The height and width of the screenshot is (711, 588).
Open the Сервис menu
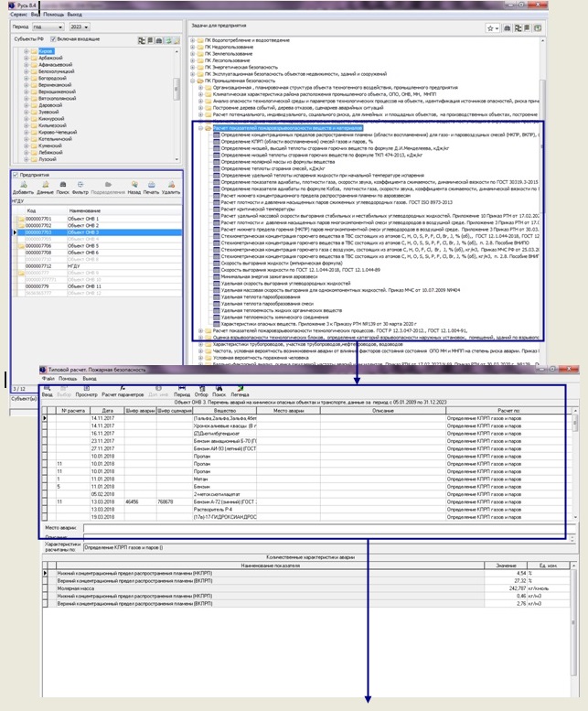[18, 16]
